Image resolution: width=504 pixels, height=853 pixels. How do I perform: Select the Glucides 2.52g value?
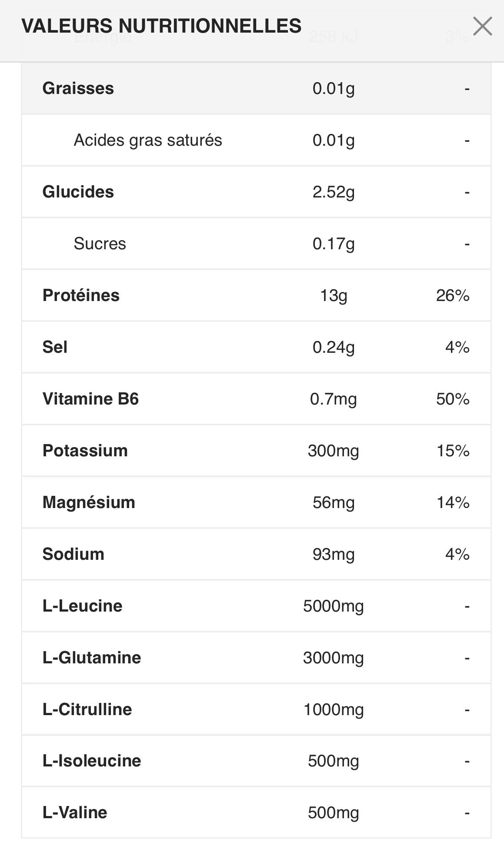click(x=334, y=192)
